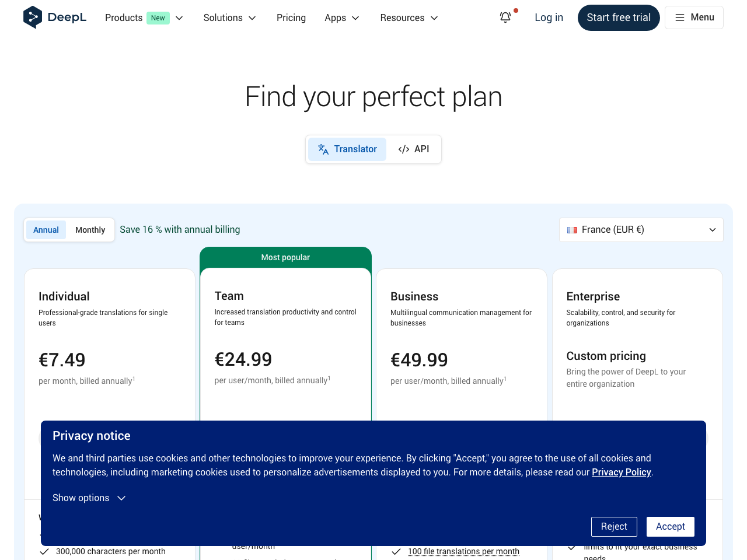
Task: Open the Privacy Policy link
Action: 621,473
